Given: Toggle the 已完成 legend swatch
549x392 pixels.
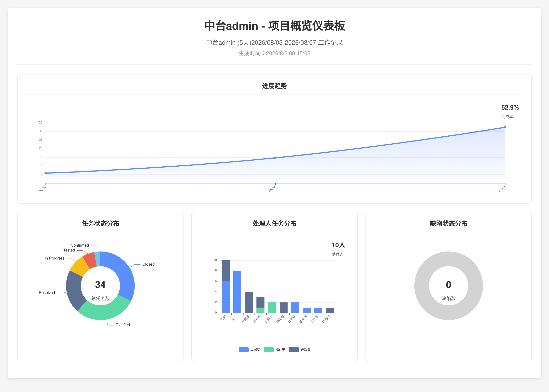Looking at the screenshot, I should tap(244, 349).
